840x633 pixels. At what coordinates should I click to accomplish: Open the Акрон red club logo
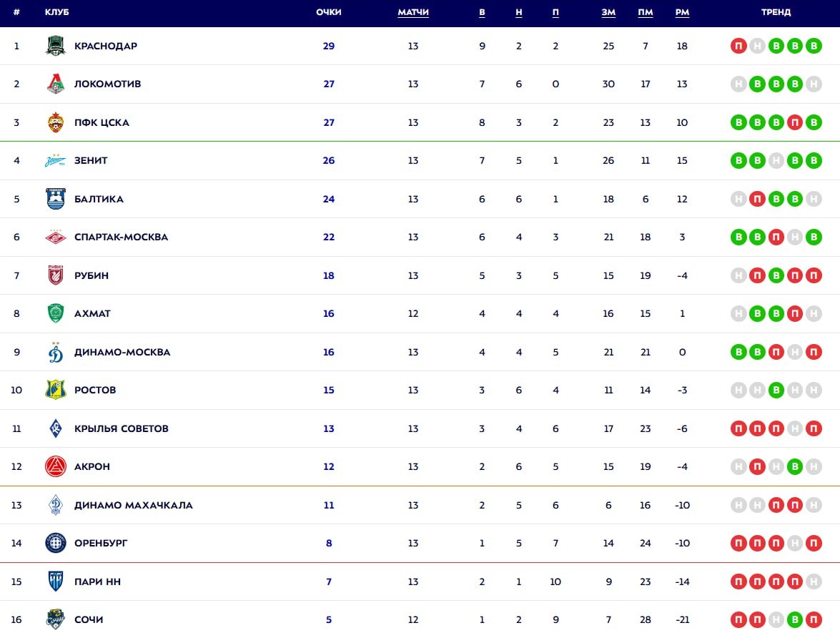(56, 467)
